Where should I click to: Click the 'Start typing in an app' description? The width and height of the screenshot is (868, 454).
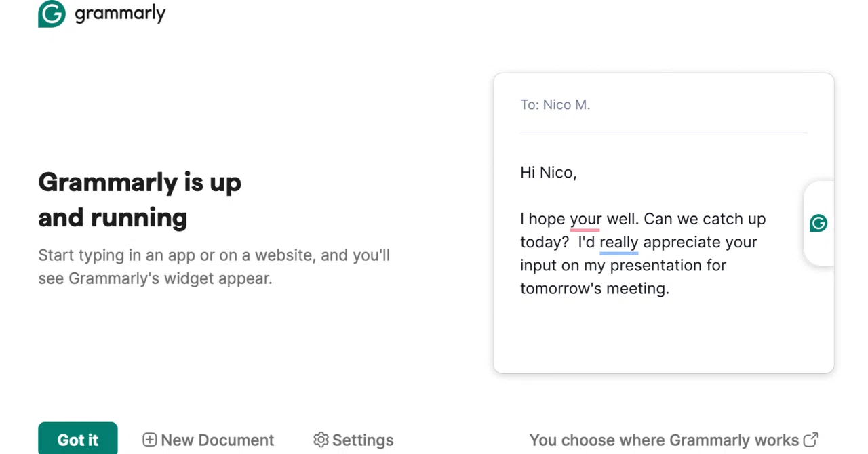pyautogui.click(x=214, y=266)
